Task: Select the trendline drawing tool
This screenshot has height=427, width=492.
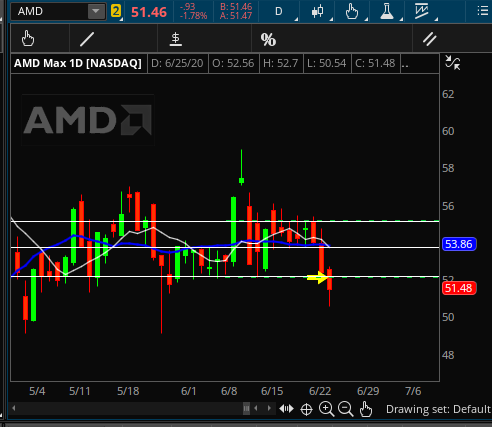Action: point(87,39)
